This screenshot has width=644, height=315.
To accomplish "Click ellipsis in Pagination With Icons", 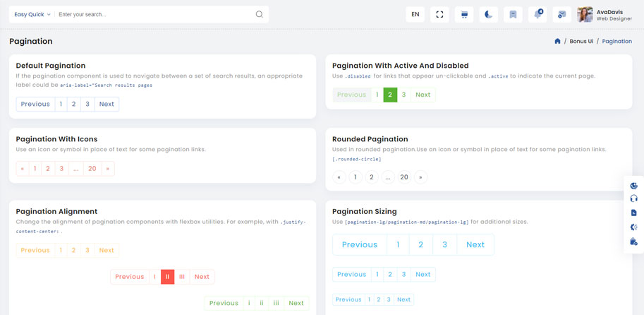I will click(x=76, y=169).
